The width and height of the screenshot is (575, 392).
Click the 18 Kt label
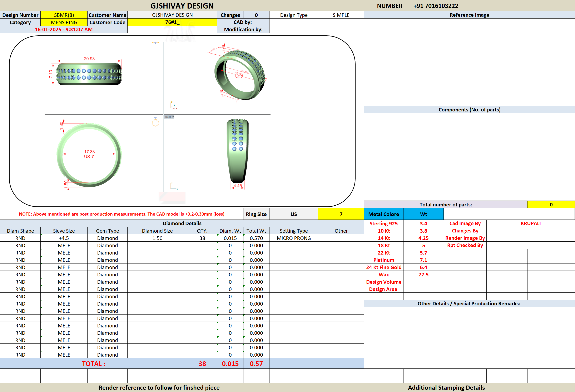[x=384, y=245]
